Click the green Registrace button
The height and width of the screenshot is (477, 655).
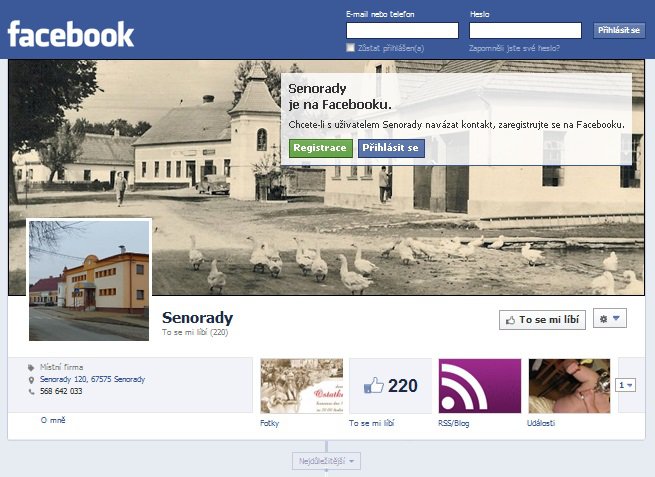point(320,148)
